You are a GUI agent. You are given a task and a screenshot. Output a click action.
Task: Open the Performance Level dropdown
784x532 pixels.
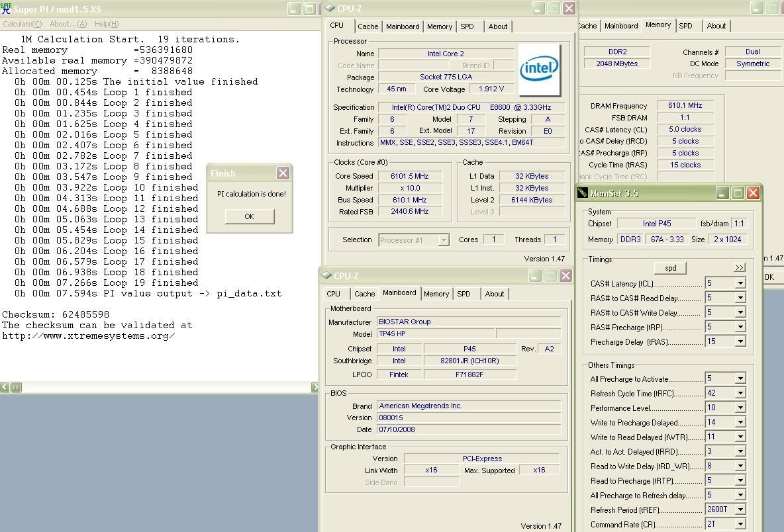coord(740,408)
